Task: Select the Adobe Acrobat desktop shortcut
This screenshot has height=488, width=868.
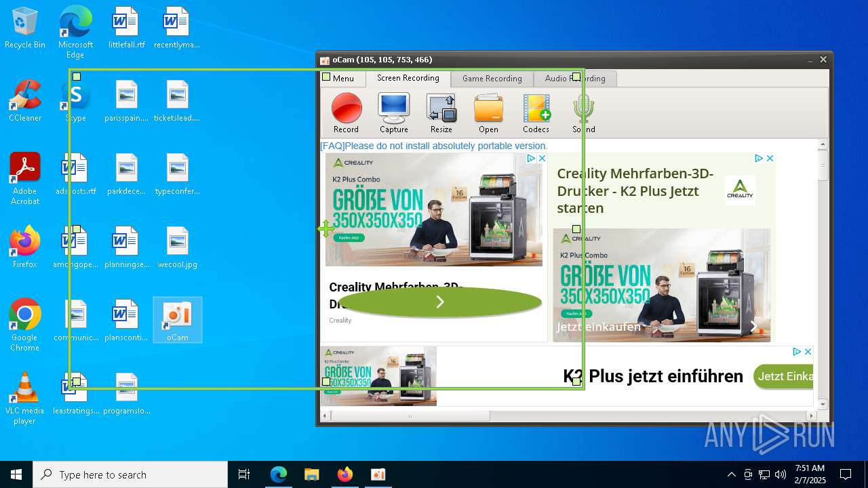Action: tap(25, 179)
